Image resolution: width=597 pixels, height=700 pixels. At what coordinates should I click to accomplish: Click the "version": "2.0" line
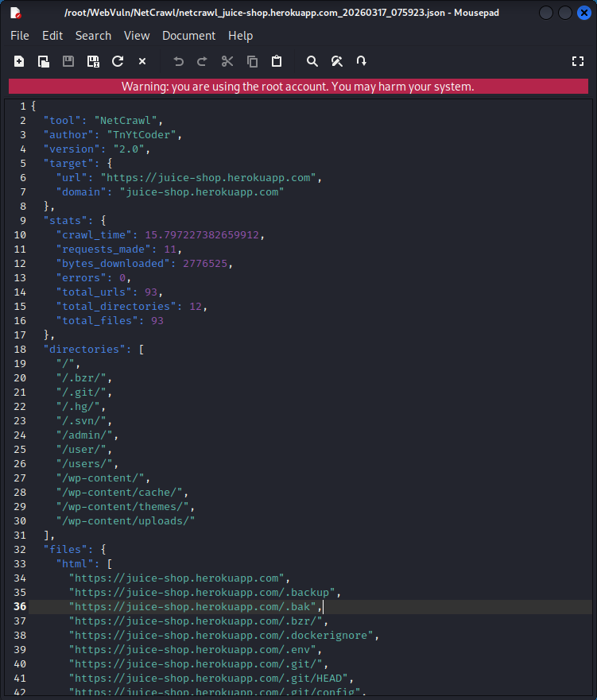(x=96, y=149)
